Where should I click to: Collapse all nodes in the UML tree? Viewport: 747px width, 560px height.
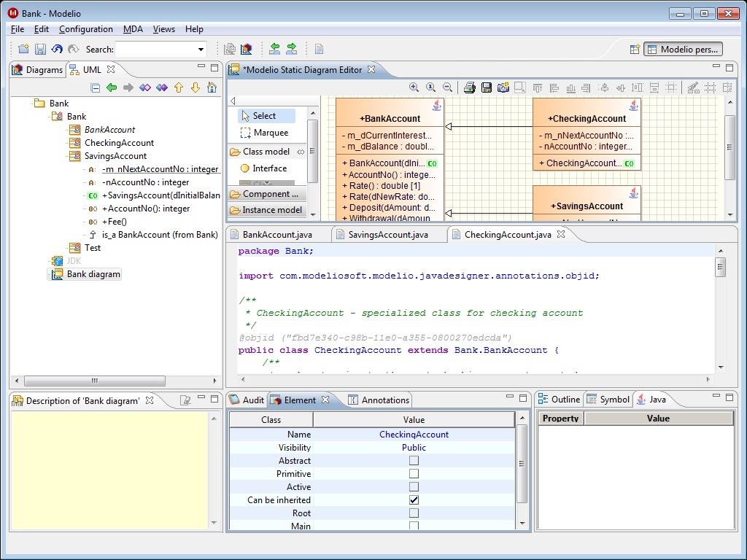point(95,87)
